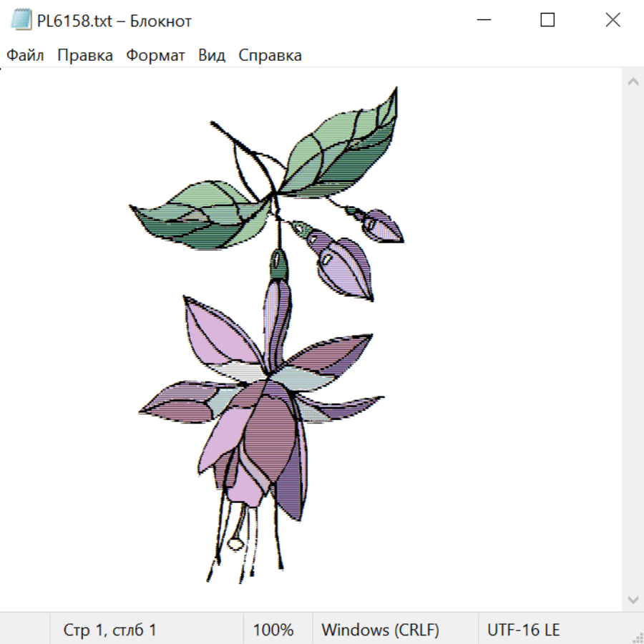
Task: Click the UTF-16 LE encoding indicator
Action: point(523,630)
